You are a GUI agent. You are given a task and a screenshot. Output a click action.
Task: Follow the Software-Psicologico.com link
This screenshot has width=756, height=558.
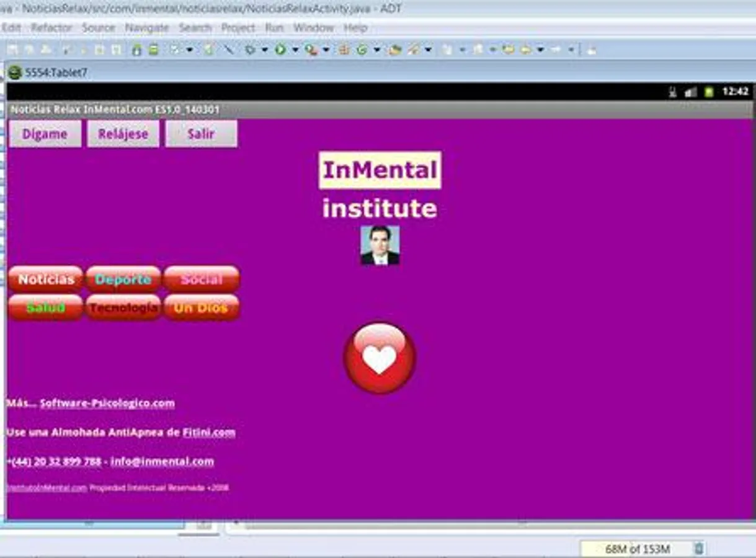[107, 404]
